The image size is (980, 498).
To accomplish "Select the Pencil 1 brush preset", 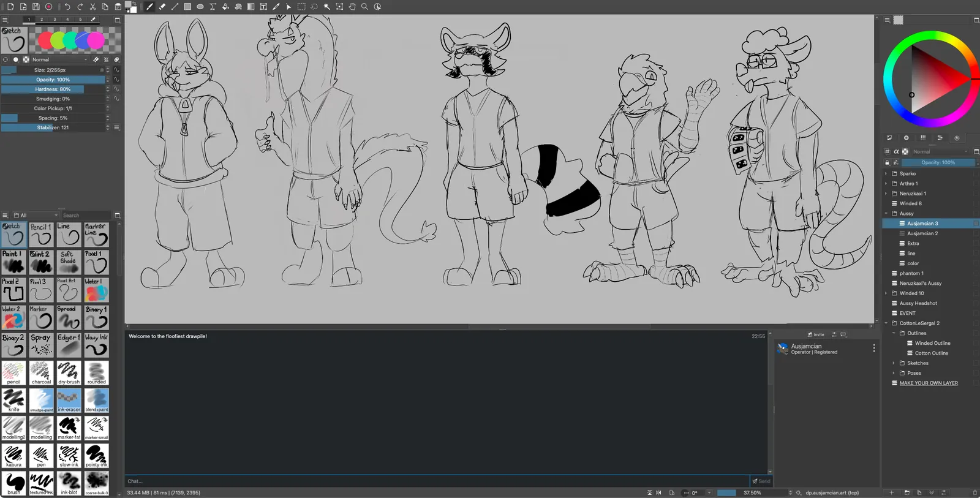I will click(41, 235).
